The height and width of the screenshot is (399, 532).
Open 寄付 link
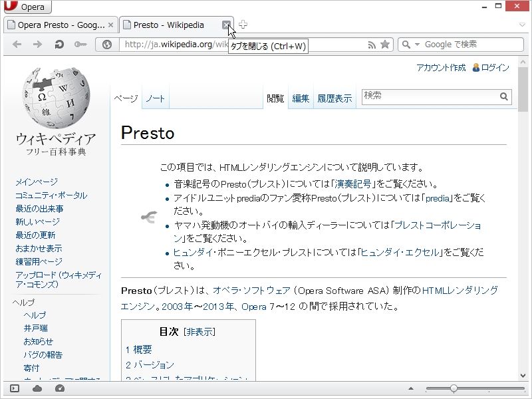tap(31, 368)
